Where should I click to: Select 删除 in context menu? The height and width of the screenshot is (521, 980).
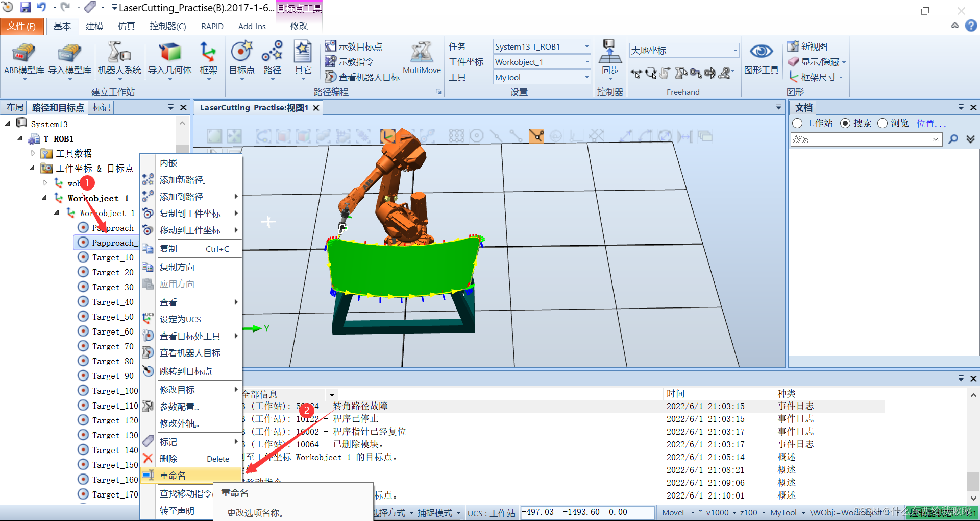coord(191,459)
